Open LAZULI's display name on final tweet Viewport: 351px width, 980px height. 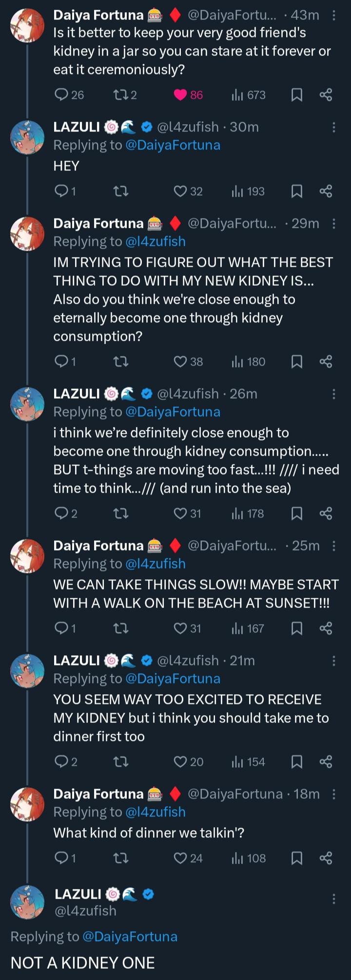(78, 894)
